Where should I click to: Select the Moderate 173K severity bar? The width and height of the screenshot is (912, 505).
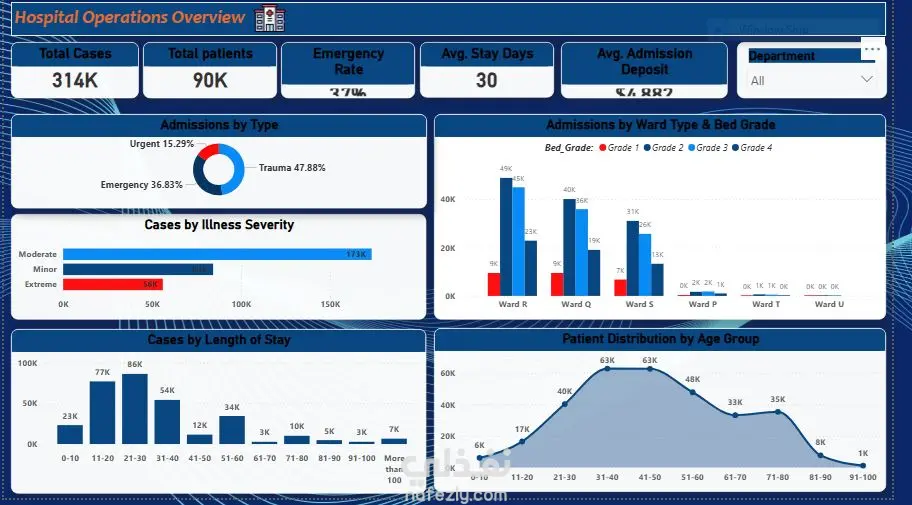pyautogui.click(x=217, y=254)
